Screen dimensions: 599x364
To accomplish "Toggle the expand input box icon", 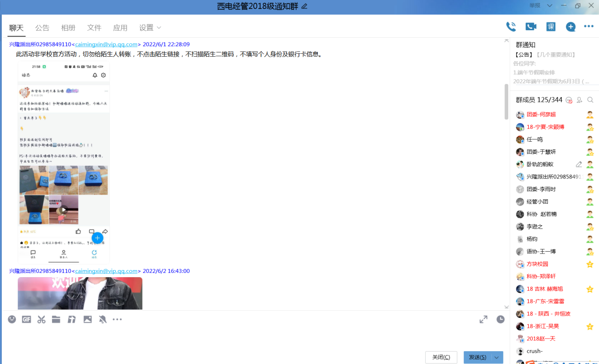I will 483,320.
